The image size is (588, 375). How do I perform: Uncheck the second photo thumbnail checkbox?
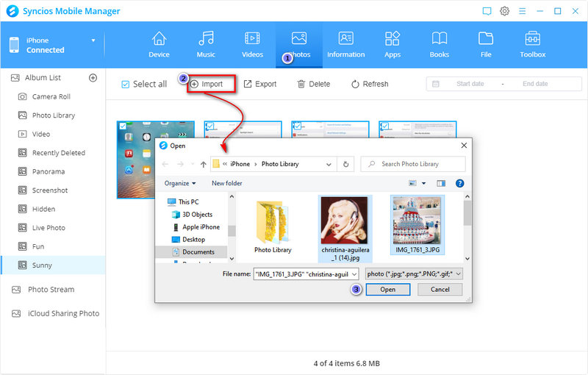210,126
